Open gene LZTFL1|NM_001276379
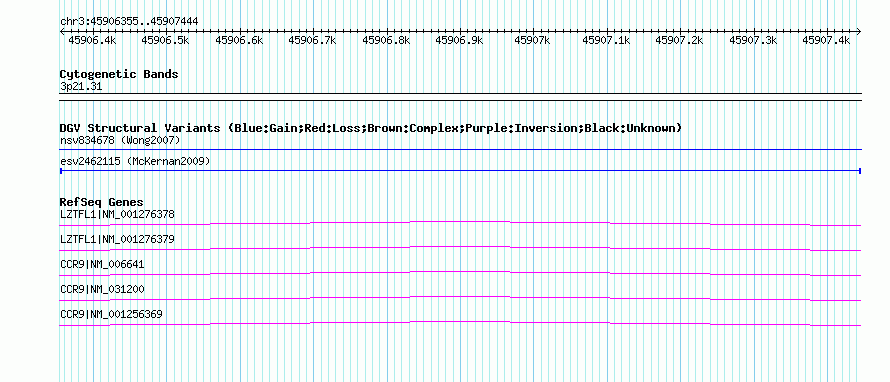Screen dimensions: 890x382 point(117,240)
